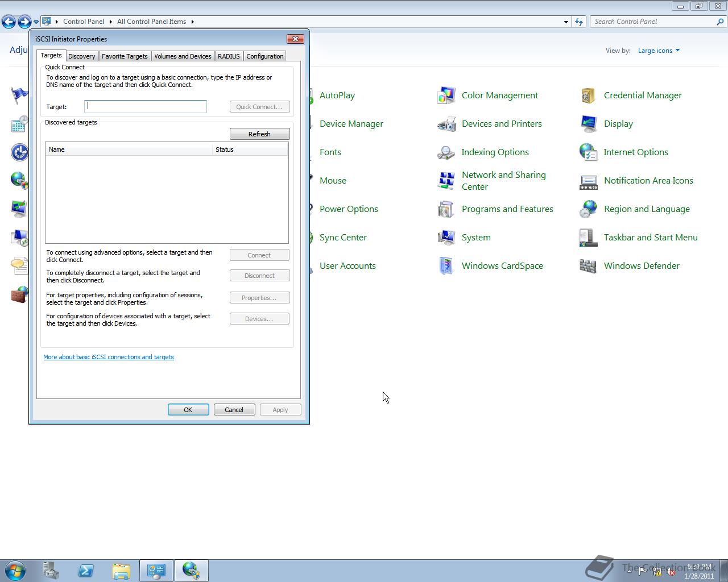
Task: Expand the All Control Panel Items breadcrumb arrow
Action: coord(192,22)
